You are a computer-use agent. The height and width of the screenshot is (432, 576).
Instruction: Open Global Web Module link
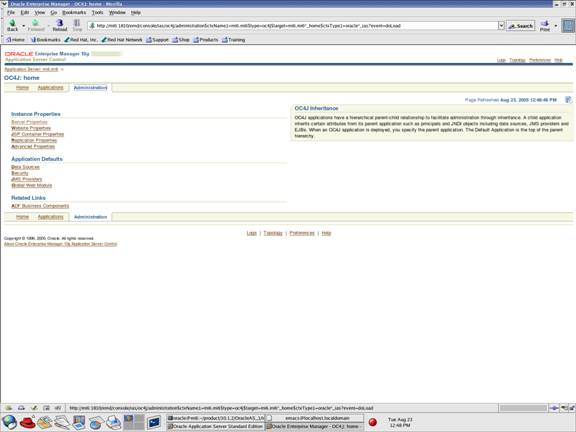pos(32,186)
